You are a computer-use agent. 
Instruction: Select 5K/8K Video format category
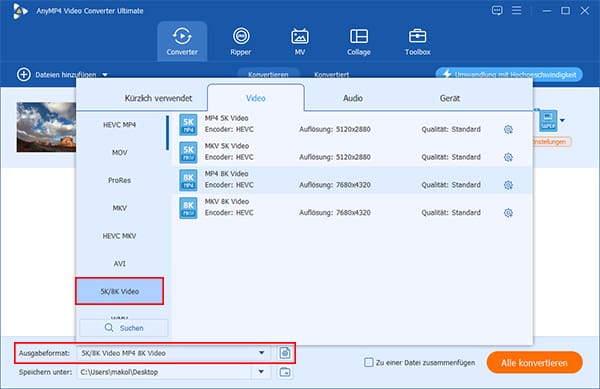120,291
